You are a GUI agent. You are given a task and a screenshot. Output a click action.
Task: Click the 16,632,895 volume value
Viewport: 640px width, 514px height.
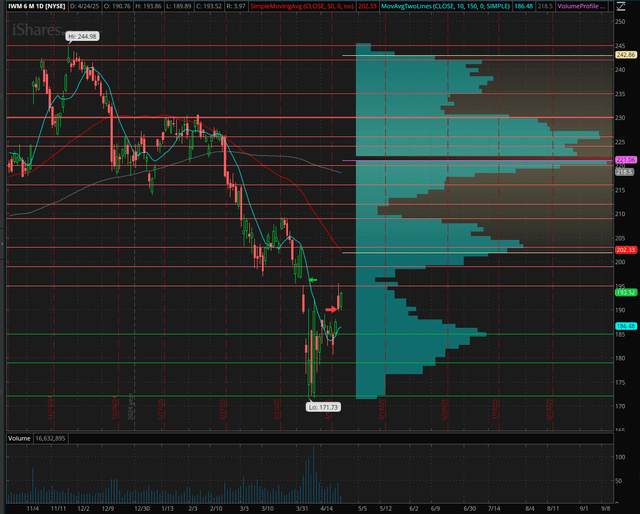tap(51, 438)
